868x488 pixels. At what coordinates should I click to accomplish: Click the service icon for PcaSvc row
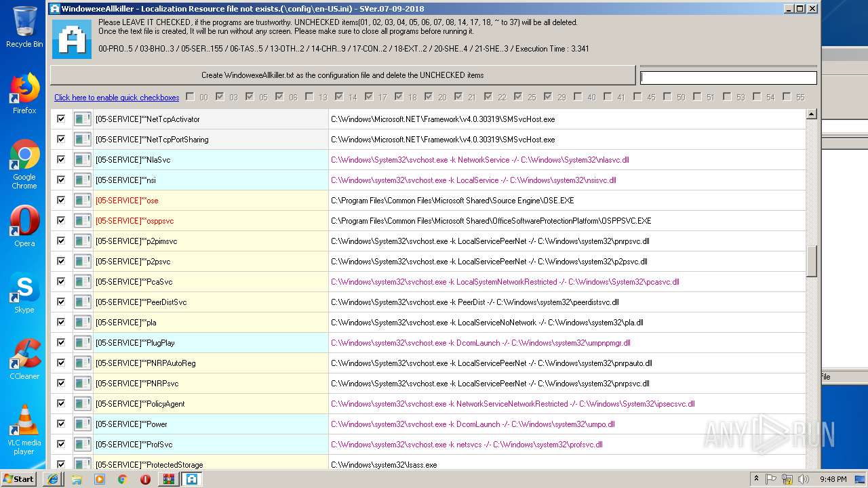click(x=83, y=282)
